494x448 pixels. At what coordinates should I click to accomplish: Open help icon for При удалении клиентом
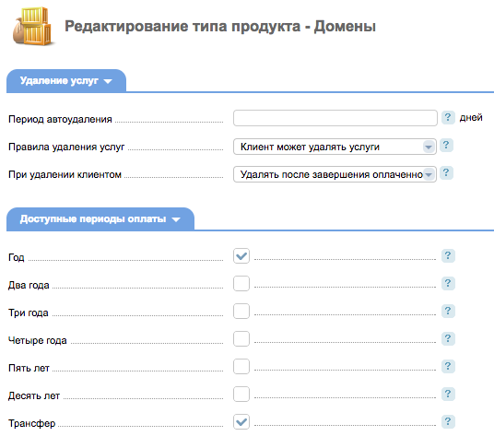446,173
